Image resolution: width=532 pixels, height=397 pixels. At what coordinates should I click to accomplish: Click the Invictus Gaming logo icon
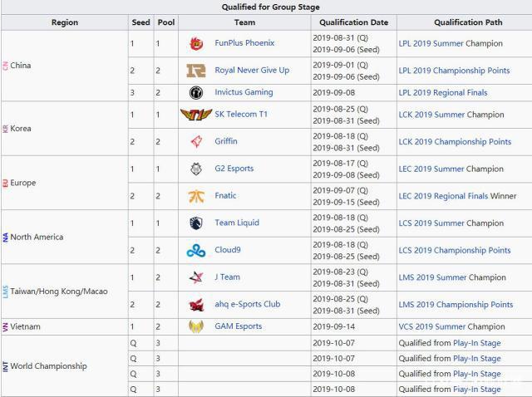[x=196, y=92]
